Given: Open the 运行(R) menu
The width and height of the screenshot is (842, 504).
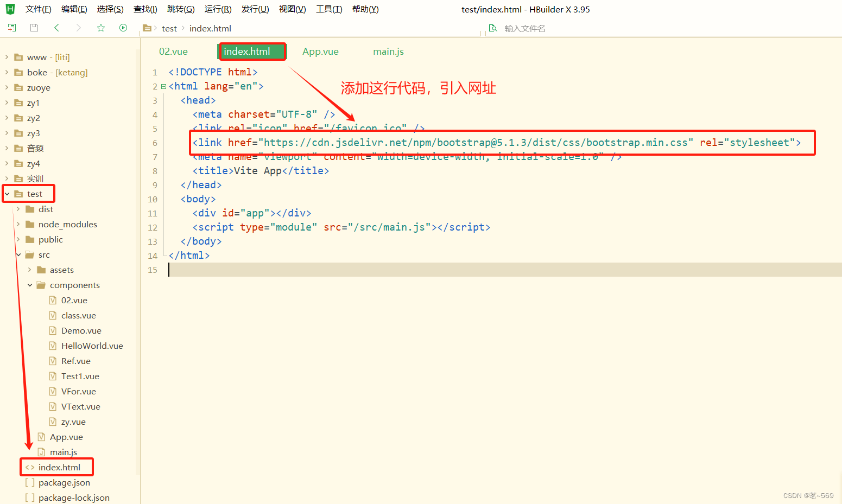Looking at the screenshot, I should (218, 9).
